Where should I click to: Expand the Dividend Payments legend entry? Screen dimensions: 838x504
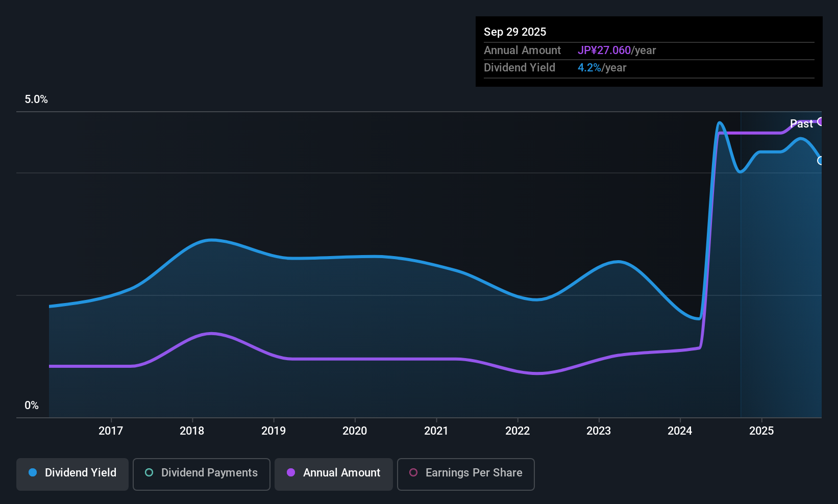point(201,473)
